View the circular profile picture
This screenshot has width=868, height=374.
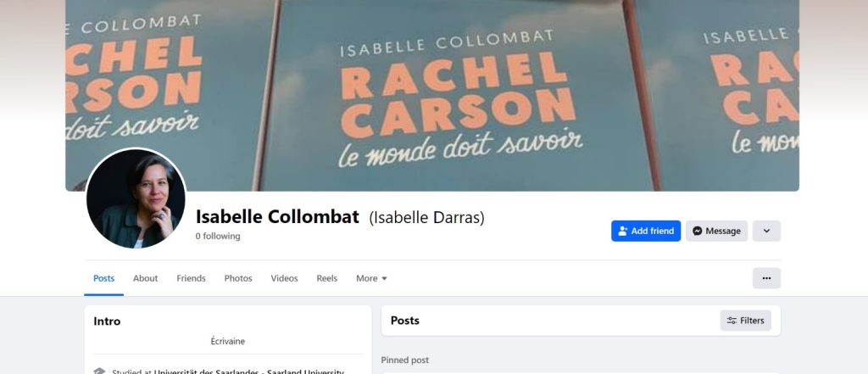click(136, 198)
